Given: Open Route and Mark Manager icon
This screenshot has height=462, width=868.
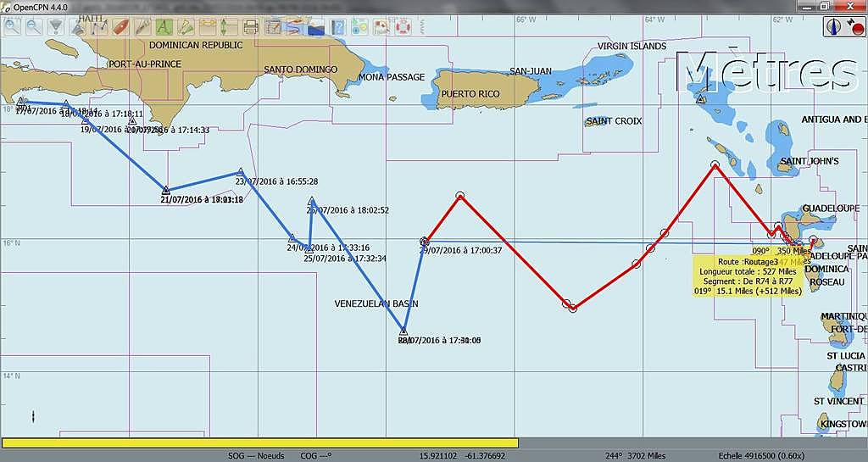Looking at the screenshot, I should click(x=272, y=26).
